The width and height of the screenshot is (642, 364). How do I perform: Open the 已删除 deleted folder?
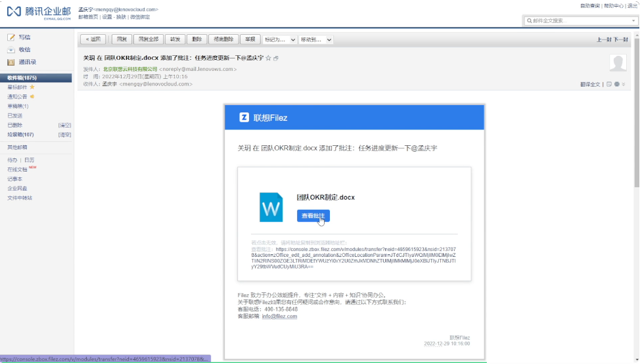[14, 125]
